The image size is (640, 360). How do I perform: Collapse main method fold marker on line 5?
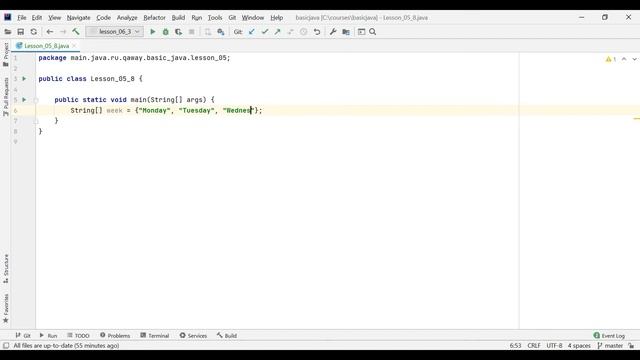coord(36,100)
